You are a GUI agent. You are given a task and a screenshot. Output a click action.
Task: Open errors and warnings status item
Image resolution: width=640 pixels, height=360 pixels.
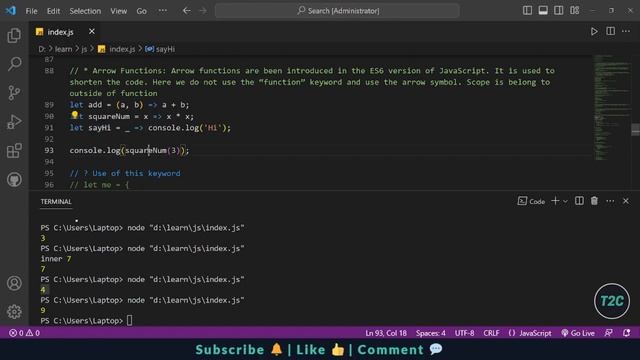click(x=24, y=333)
